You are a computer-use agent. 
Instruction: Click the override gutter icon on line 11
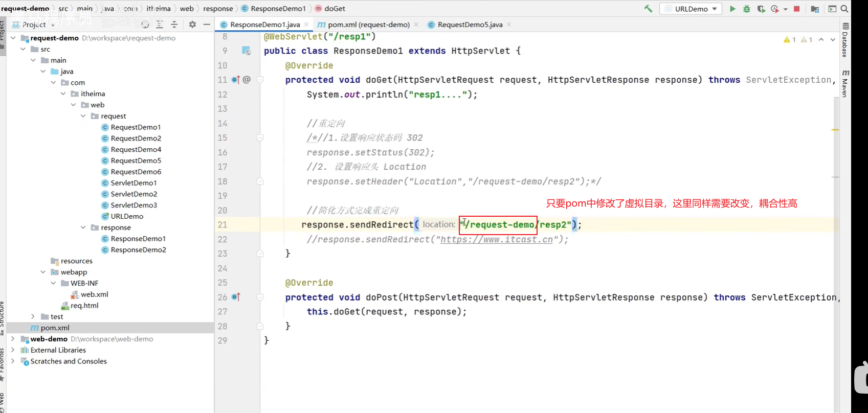(235, 80)
